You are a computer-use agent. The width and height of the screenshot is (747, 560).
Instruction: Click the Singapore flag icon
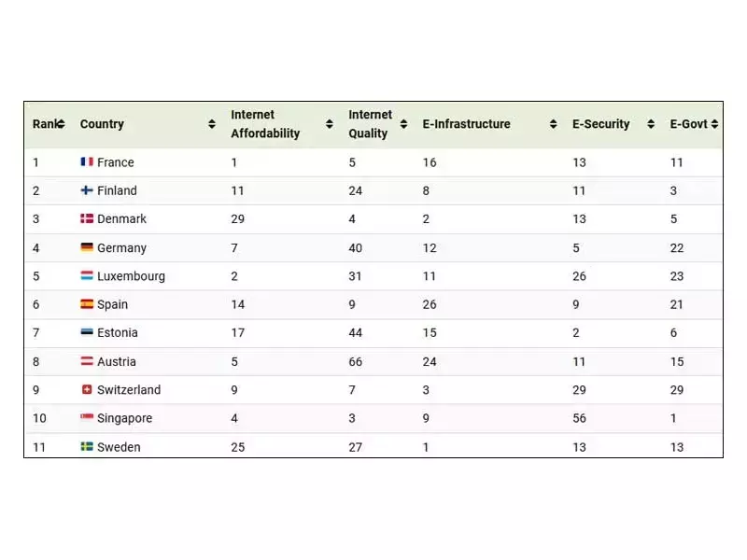pos(87,418)
